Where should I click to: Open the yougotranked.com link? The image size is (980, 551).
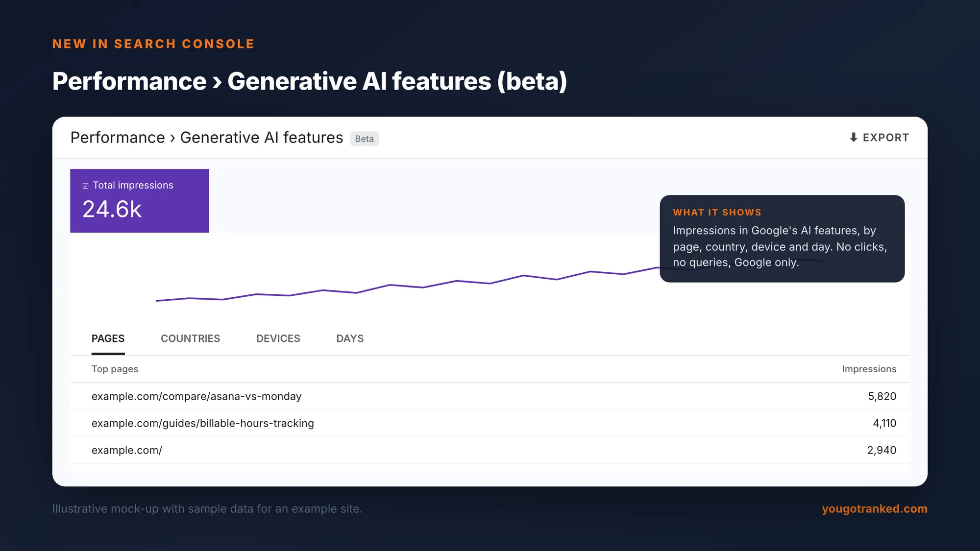875,509
